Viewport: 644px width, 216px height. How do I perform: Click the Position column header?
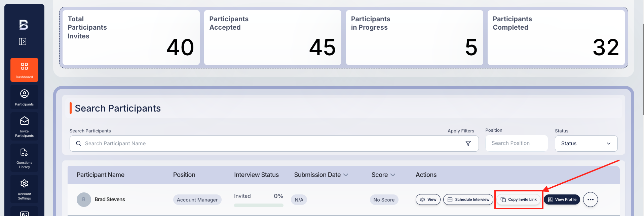click(184, 175)
